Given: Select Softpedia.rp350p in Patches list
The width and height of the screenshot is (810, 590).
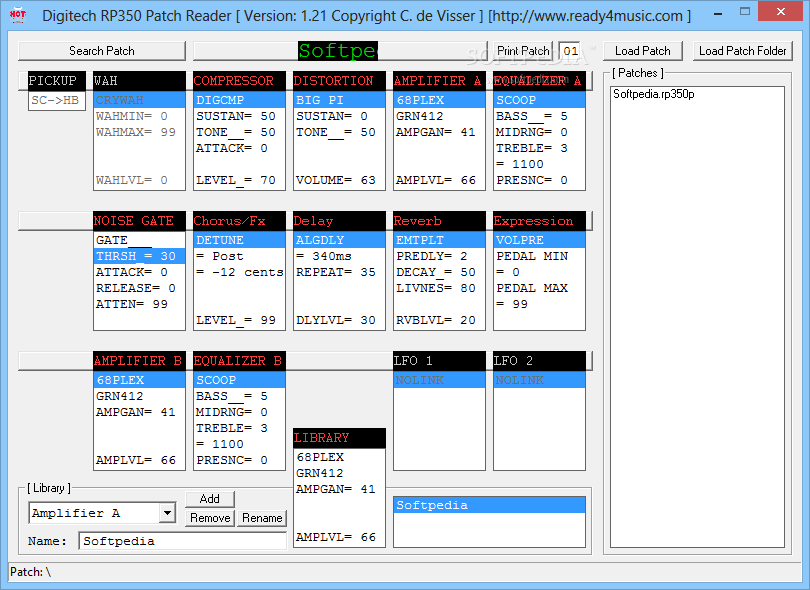Looking at the screenshot, I should (x=653, y=94).
